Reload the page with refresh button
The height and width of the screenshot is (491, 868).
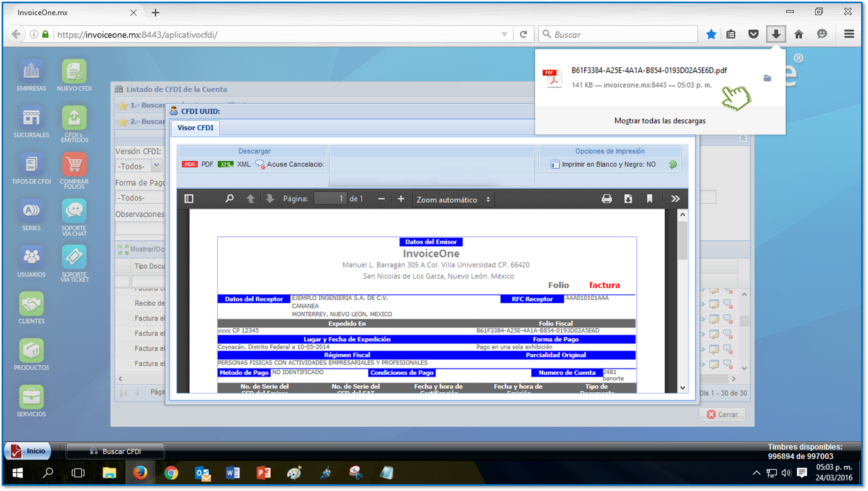coord(523,35)
